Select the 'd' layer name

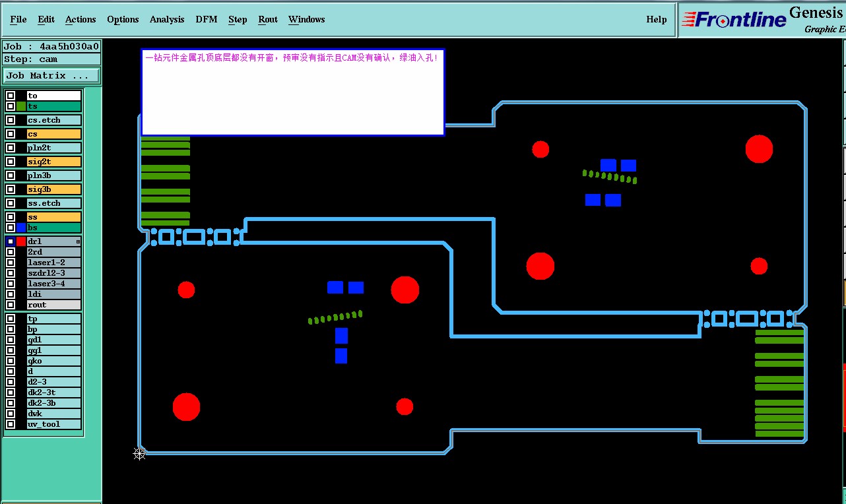point(54,371)
